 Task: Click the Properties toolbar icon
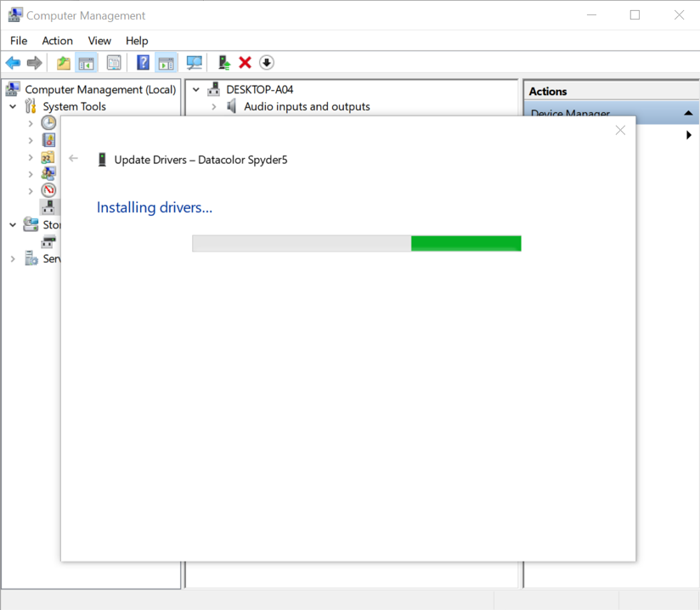pyautogui.click(x=114, y=63)
